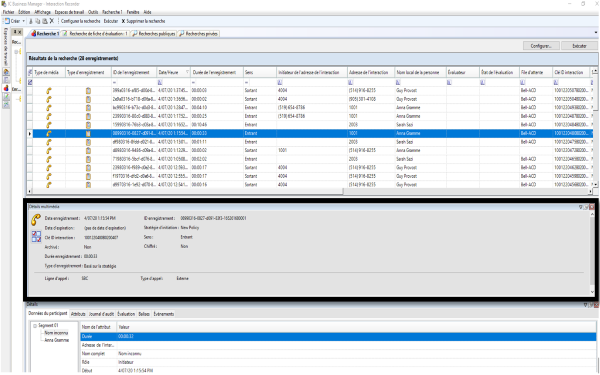Click red workspace sidebar icon
The image size is (600, 375).
(x=6, y=88)
